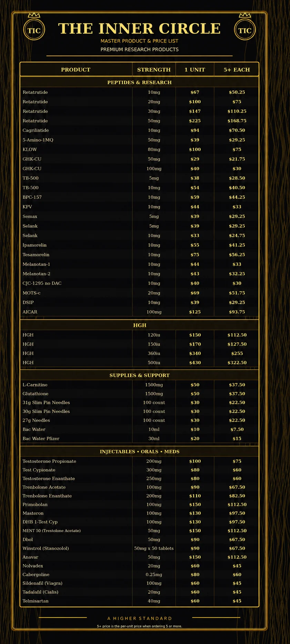Image resolution: width=290 pixels, height=644 pixels.
Task: Click the Glutathione product name
Action: (36, 394)
